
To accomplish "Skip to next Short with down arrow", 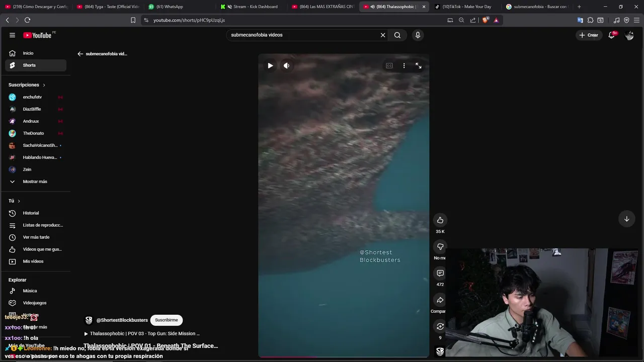I will 627,219.
